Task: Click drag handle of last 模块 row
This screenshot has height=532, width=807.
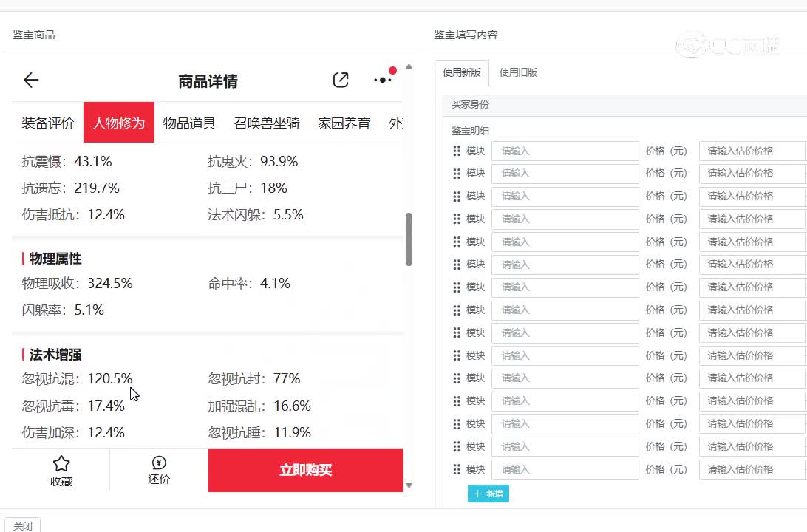Action: coord(457,469)
